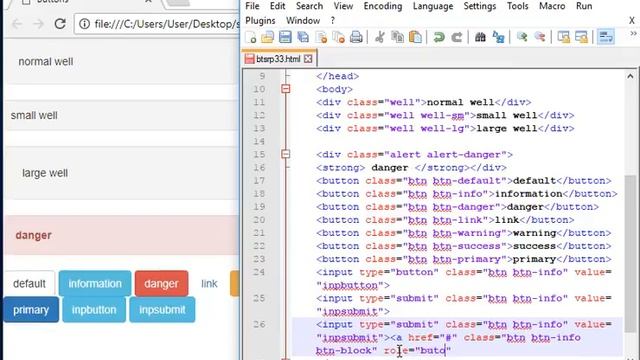Open the Search menu
Screen dimensions: 640x360
[x=309, y=6]
